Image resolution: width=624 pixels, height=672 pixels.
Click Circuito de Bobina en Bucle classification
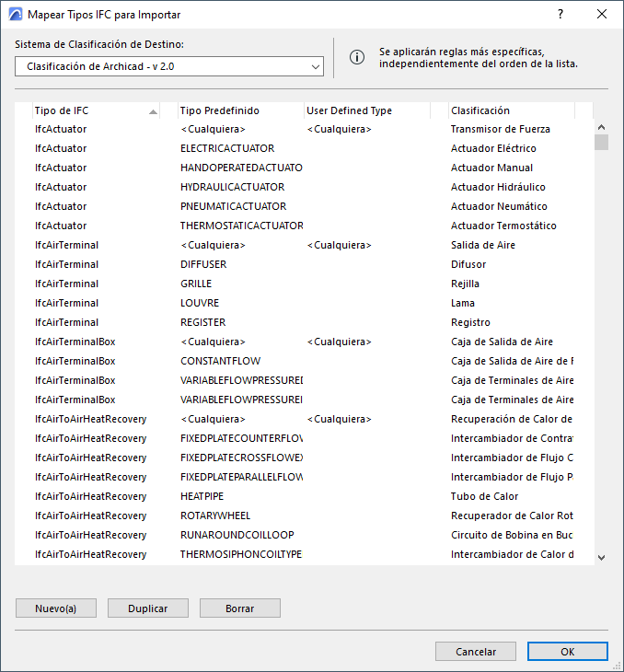point(512,535)
